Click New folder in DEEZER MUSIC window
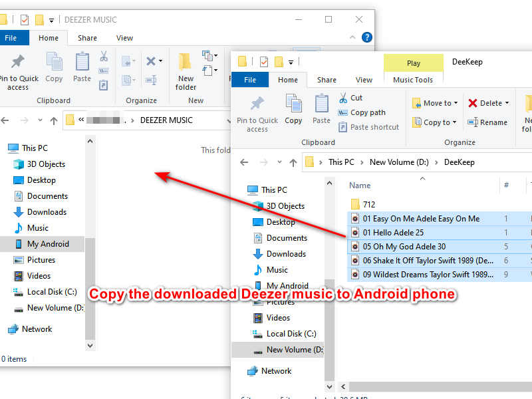Screen dimensions: 532x399 [x=186, y=72]
